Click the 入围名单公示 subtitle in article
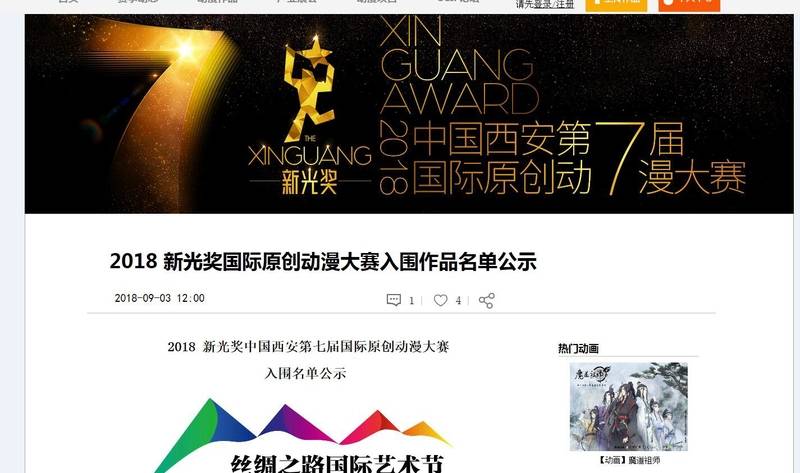This screenshot has width=800, height=473. pos(306,374)
